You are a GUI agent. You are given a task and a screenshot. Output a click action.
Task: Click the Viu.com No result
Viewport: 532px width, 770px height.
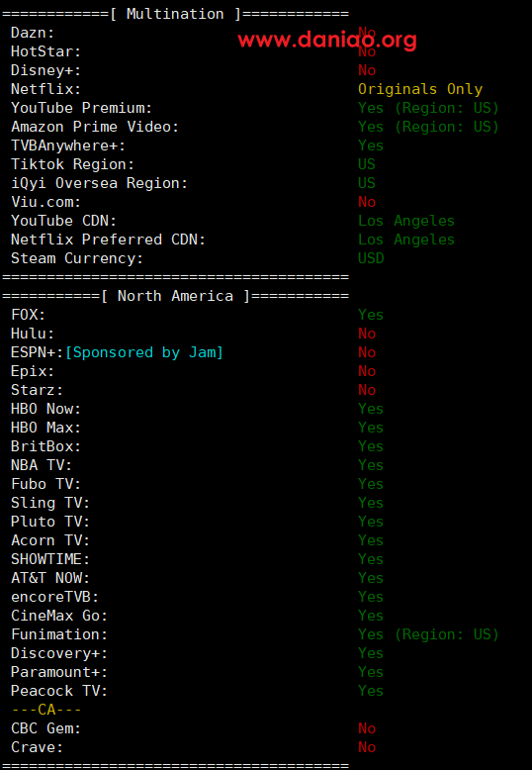click(x=367, y=202)
